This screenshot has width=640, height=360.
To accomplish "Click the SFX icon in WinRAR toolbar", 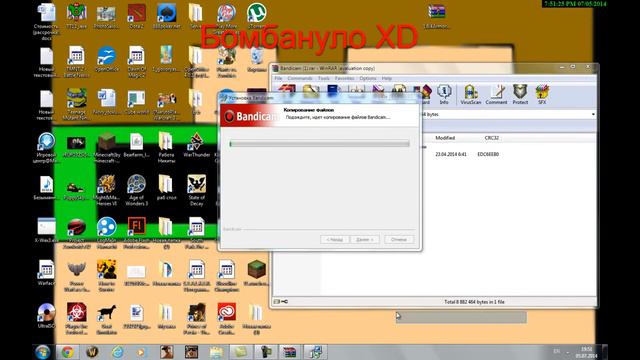I will click(x=542, y=95).
